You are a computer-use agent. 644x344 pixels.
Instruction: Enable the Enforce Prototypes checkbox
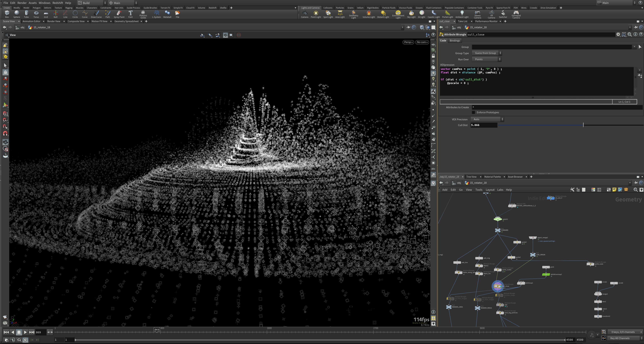(x=473, y=112)
